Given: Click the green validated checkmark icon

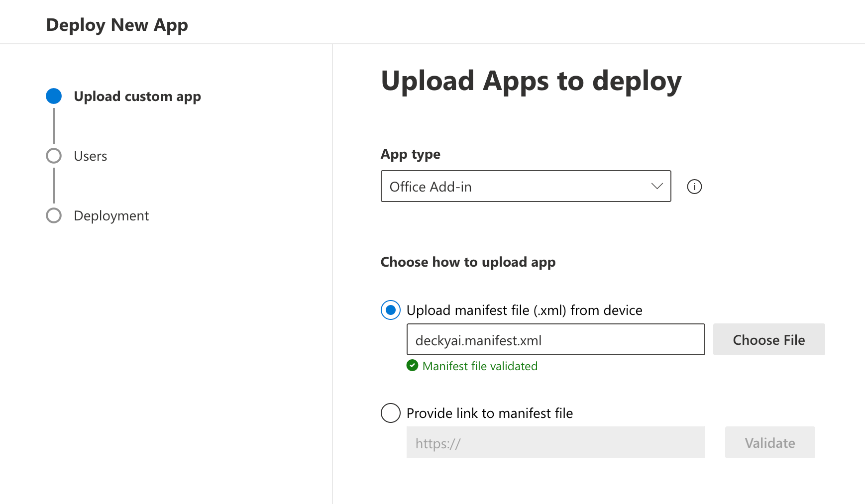Looking at the screenshot, I should click(412, 366).
